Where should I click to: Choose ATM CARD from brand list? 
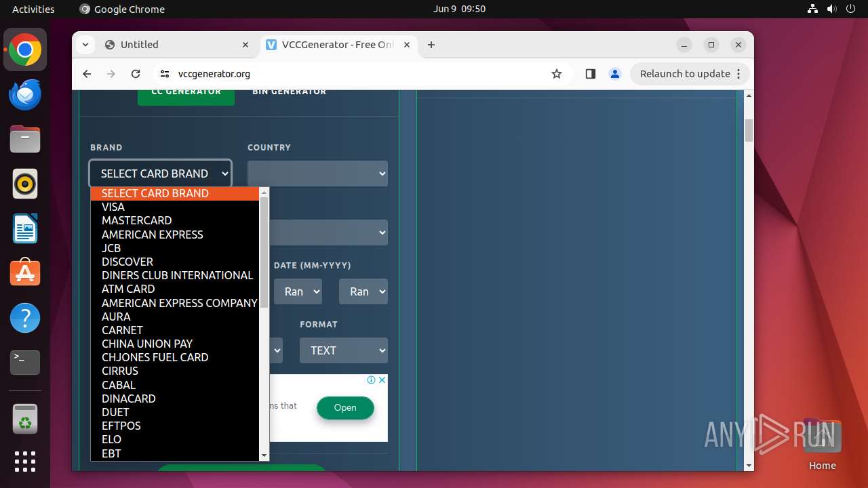click(x=175, y=289)
